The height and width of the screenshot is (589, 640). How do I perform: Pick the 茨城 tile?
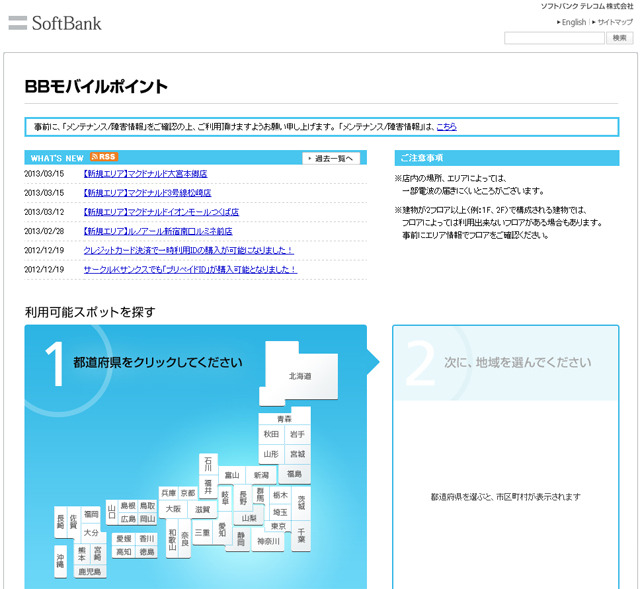point(301,503)
